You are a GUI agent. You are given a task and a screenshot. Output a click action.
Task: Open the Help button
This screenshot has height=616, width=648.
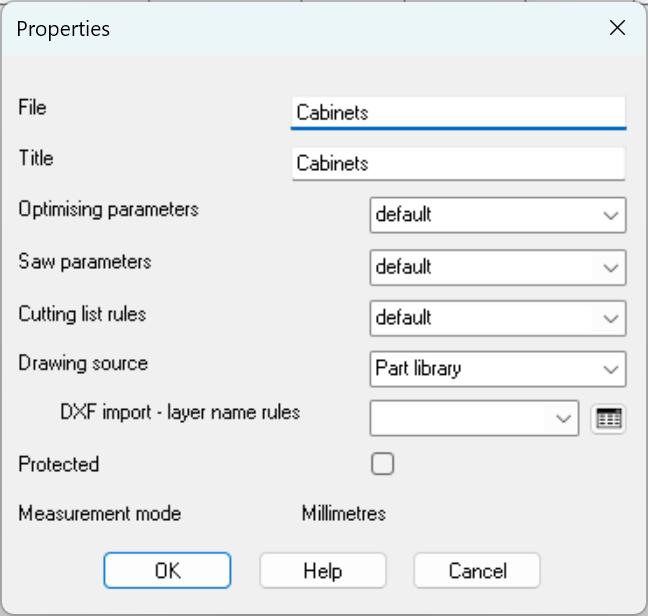click(323, 571)
